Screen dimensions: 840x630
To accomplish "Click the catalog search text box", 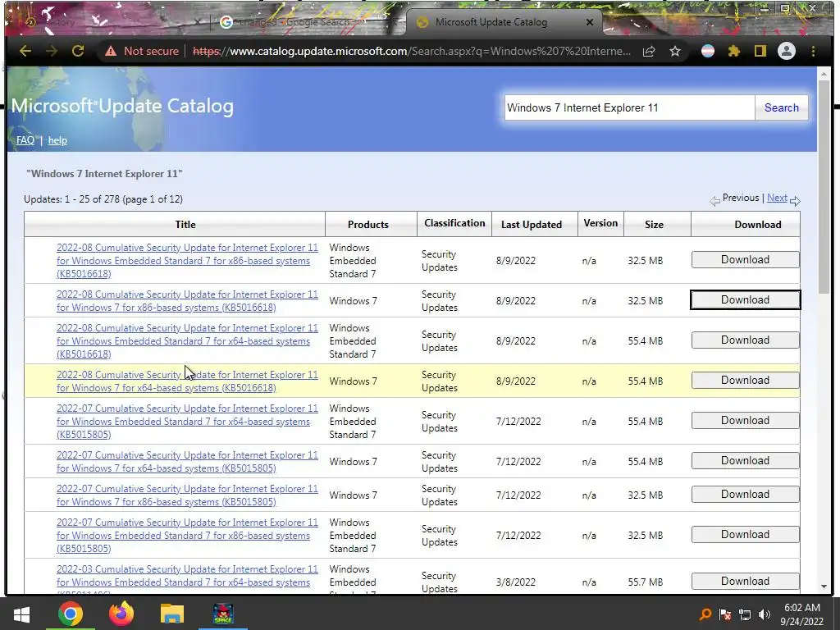I will [629, 107].
